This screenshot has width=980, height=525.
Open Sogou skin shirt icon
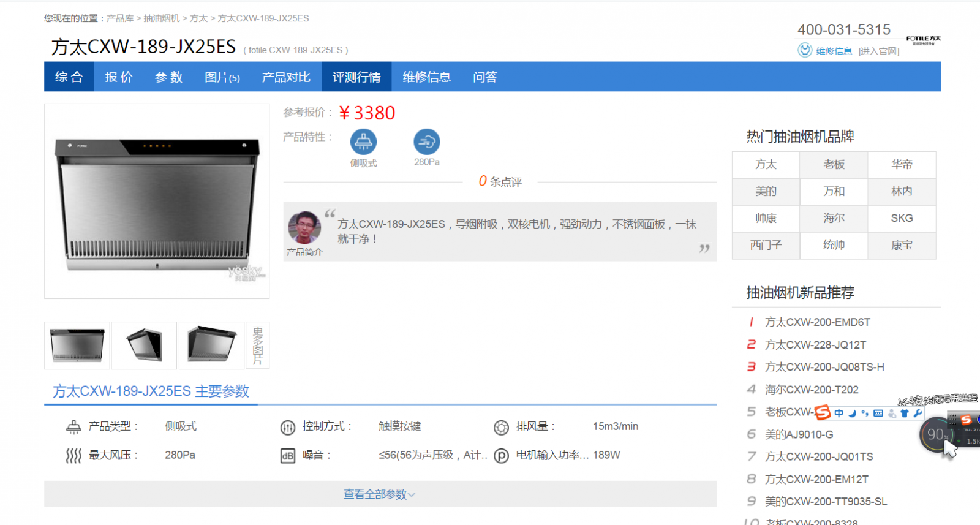pos(905,413)
